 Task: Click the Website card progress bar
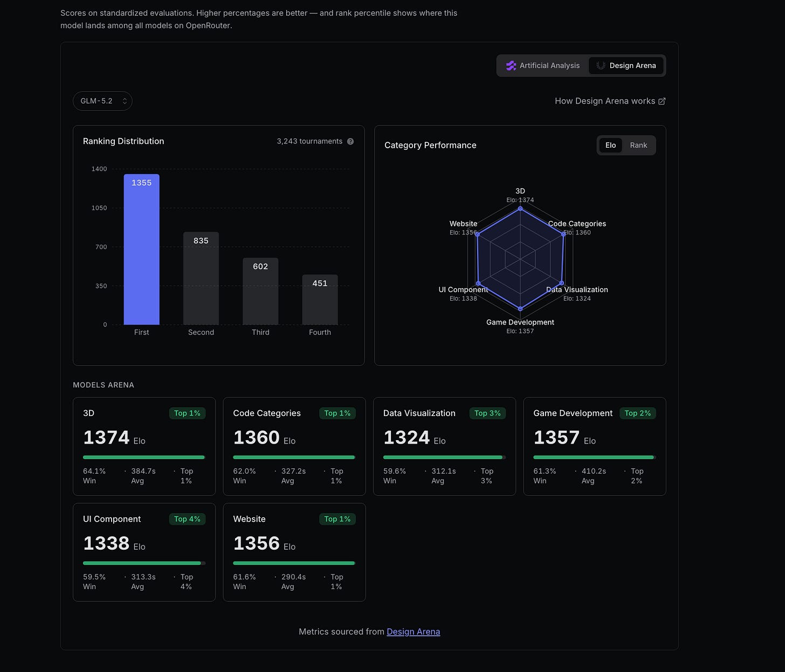tap(294, 563)
